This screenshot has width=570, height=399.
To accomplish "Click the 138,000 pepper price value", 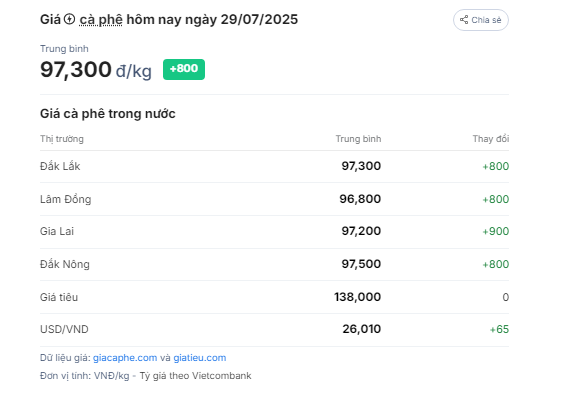I will click(x=357, y=297).
